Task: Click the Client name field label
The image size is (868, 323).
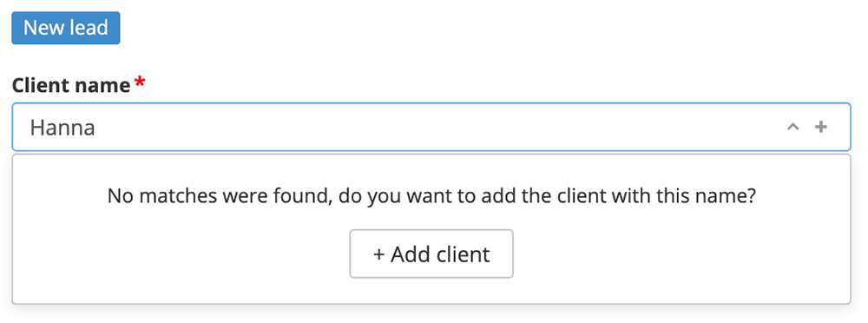Action: 71,85
